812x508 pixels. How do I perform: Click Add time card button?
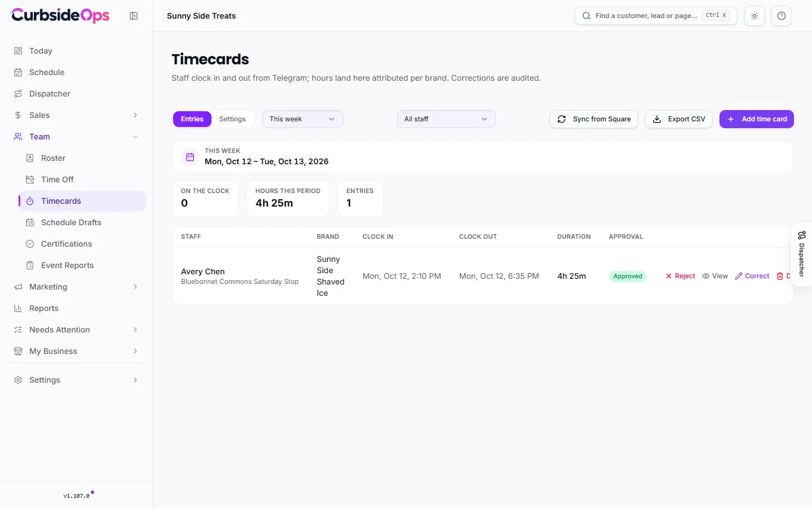click(x=757, y=119)
